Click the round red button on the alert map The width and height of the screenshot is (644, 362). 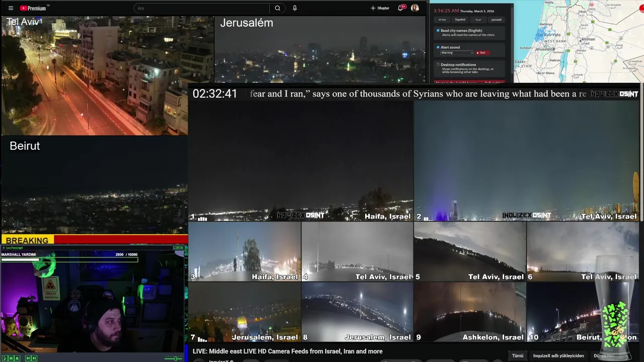pyautogui.click(x=640, y=9)
